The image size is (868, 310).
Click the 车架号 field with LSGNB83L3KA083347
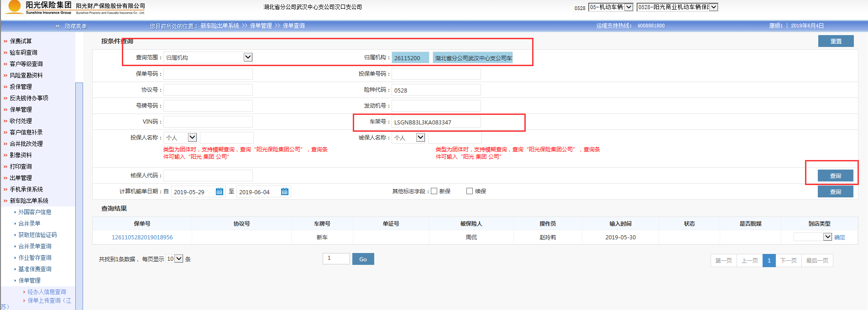(436, 122)
